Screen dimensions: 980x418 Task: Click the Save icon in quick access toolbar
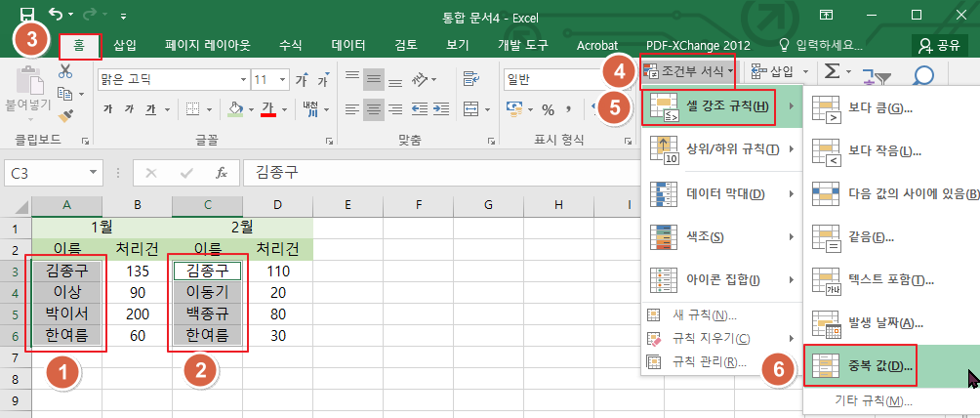(x=27, y=15)
